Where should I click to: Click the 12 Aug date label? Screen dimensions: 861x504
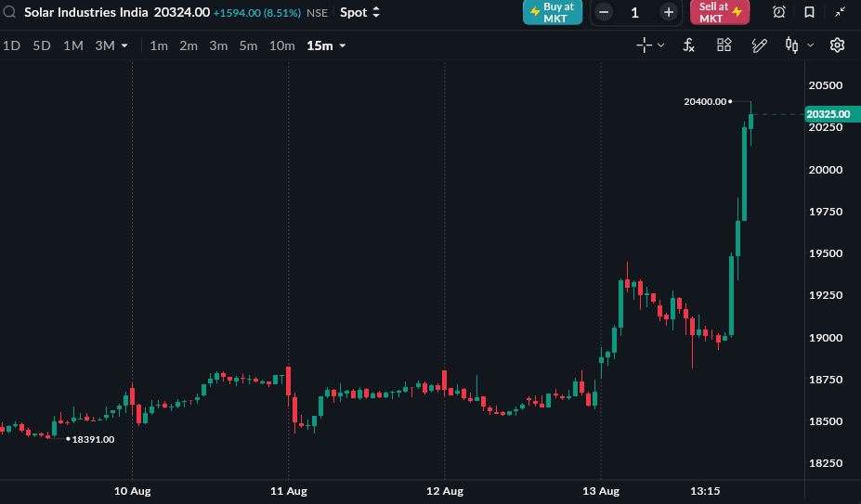tap(445, 491)
